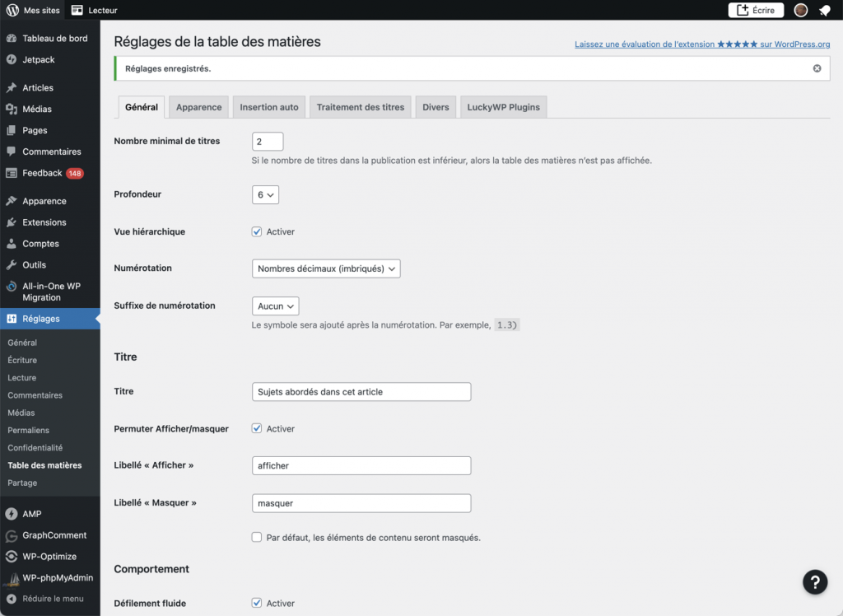
Task: Open the Commentaires settings submenu item
Action: (35, 395)
